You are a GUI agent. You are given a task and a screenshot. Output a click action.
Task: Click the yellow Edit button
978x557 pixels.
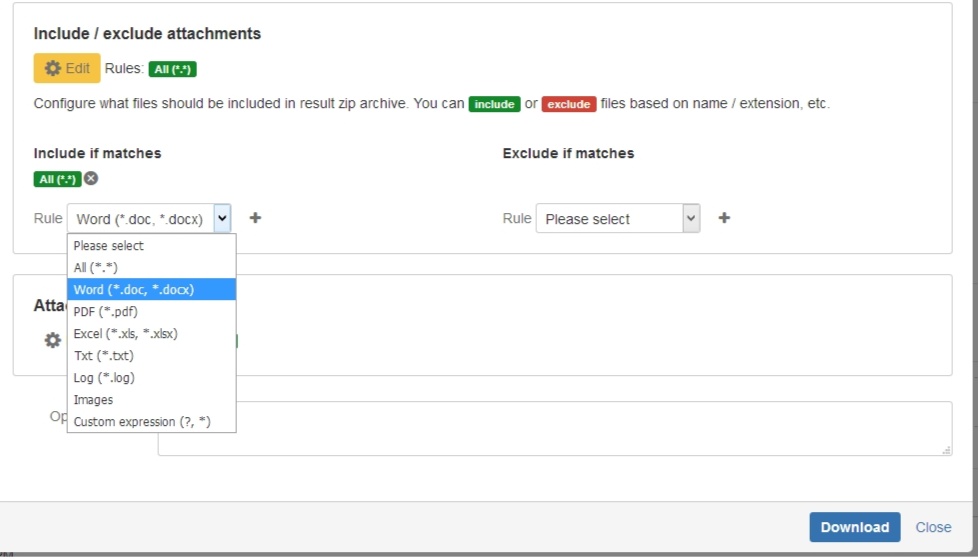(x=67, y=68)
